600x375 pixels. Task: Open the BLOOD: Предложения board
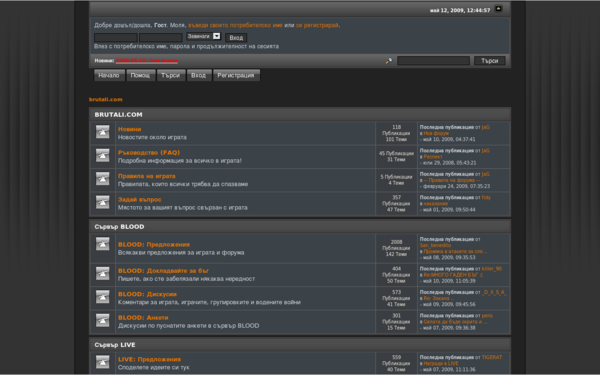point(154,245)
